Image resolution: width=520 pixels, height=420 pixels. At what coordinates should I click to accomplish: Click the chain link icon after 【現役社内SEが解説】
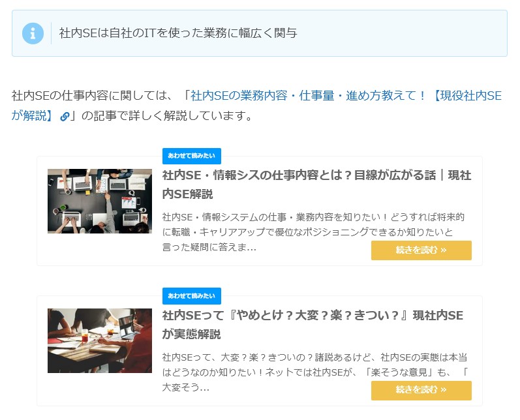click(65, 117)
